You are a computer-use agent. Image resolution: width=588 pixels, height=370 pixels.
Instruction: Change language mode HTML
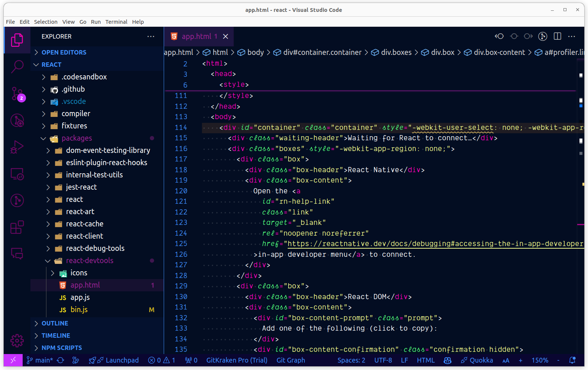(x=426, y=360)
